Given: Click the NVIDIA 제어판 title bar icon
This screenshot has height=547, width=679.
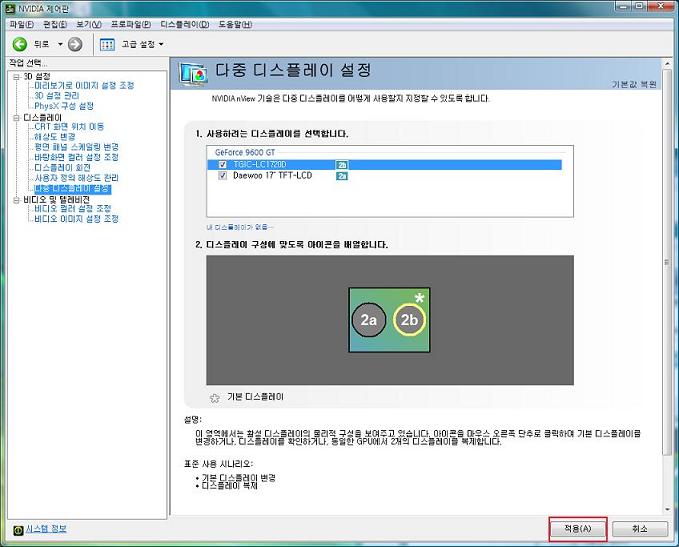Looking at the screenshot, I should pyautogui.click(x=10, y=8).
